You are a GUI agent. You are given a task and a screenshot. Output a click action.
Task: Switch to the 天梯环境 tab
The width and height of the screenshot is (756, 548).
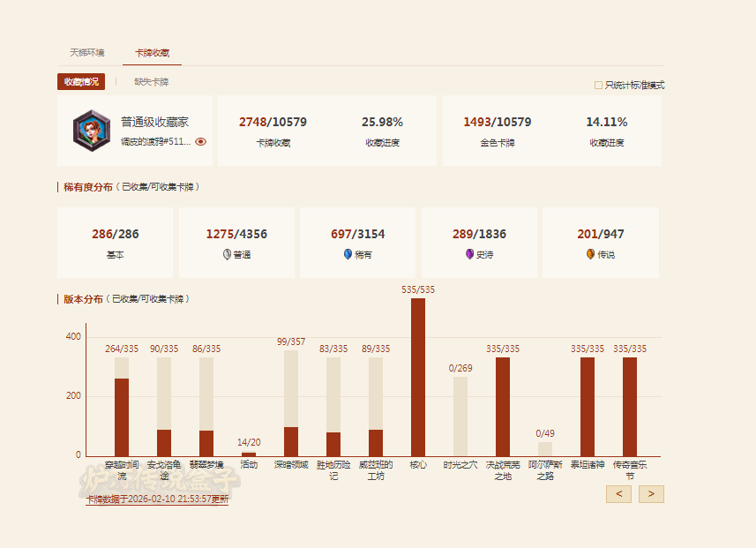coord(86,53)
